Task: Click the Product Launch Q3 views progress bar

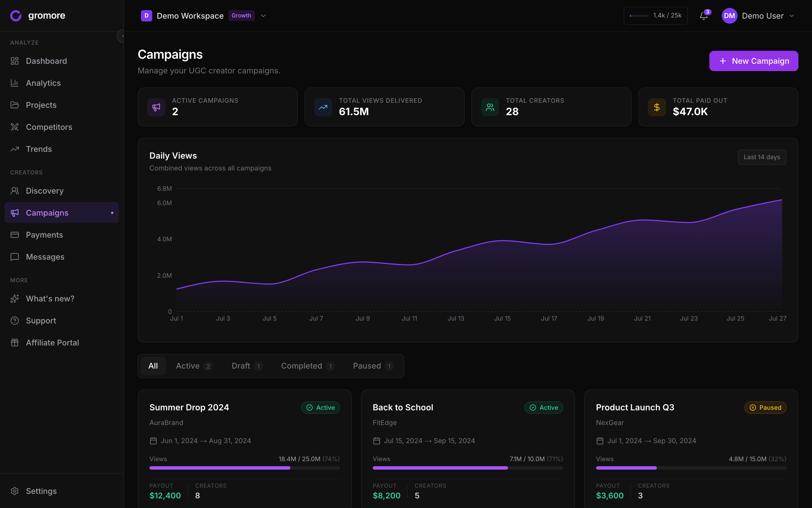Action: pos(691,468)
